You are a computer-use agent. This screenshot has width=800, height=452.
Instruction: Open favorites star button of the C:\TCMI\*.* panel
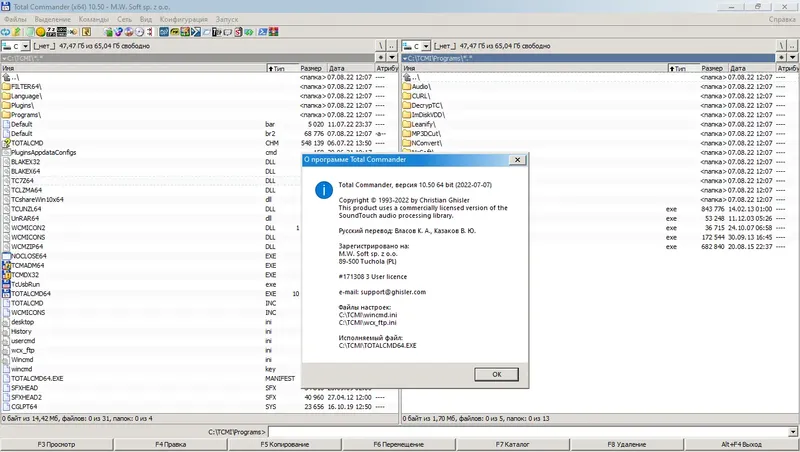[x=381, y=57]
